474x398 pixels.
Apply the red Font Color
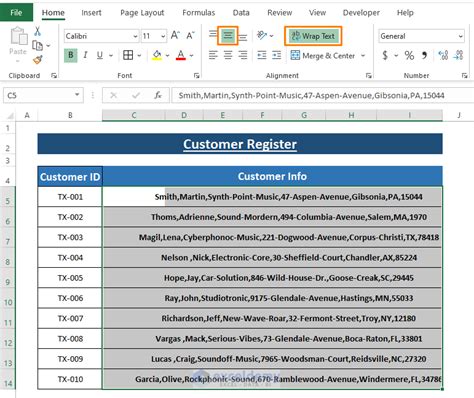click(181, 55)
